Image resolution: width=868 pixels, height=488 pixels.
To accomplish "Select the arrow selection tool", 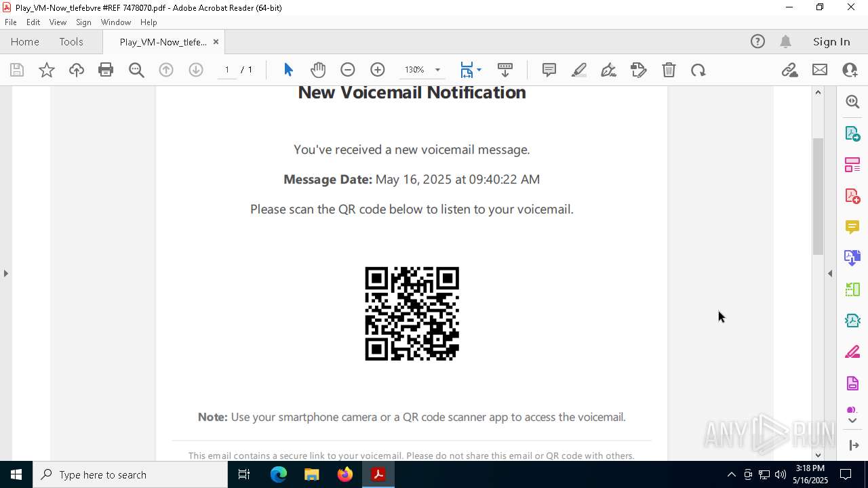I will 288,70.
